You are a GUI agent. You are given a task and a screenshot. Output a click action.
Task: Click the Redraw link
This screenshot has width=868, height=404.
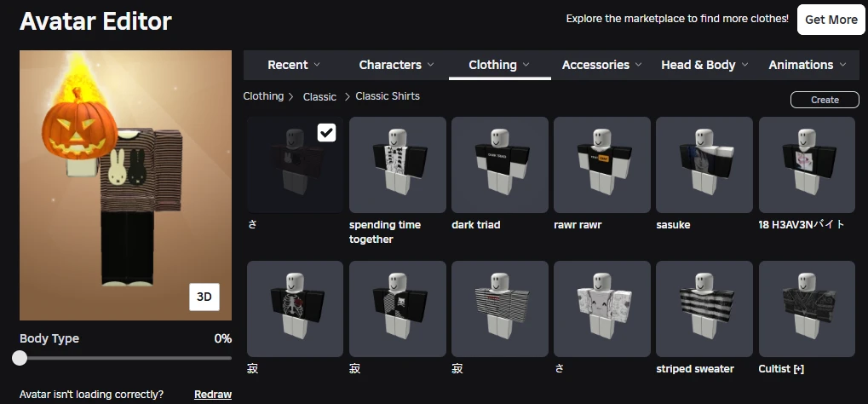(213, 395)
